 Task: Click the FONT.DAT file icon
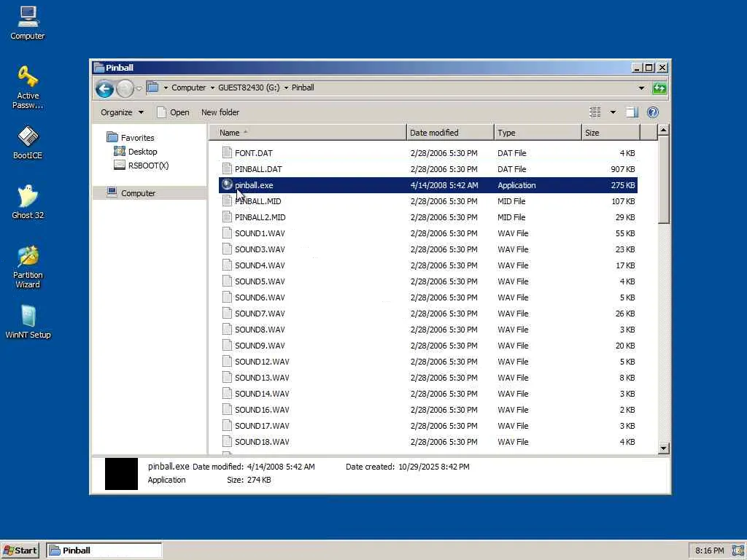coord(228,153)
